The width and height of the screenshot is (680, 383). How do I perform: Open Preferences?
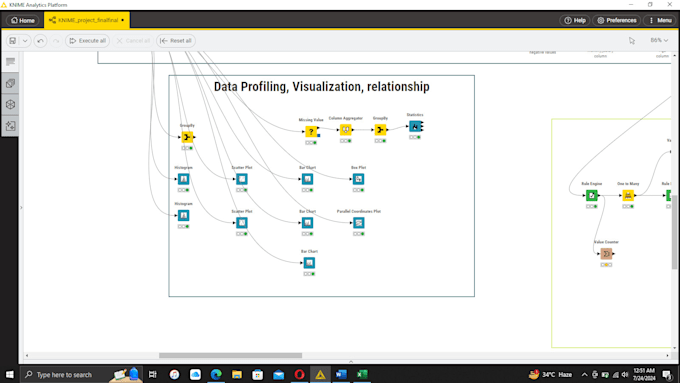(x=617, y=20)
